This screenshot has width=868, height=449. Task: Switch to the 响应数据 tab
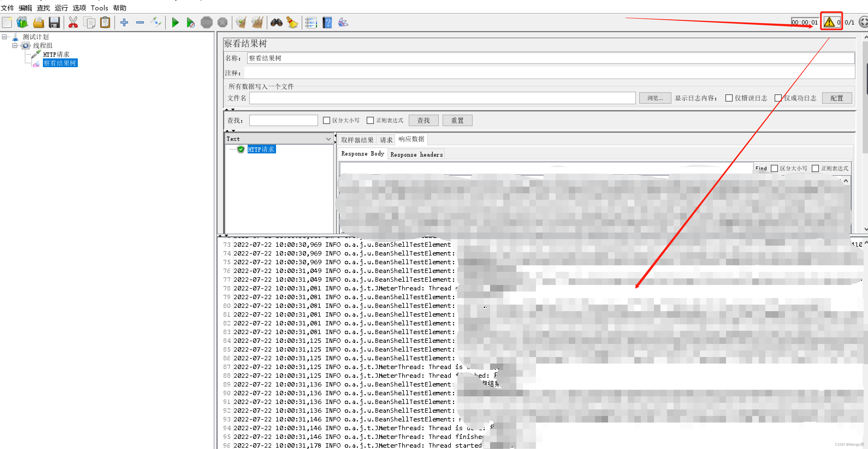(411, 139)
